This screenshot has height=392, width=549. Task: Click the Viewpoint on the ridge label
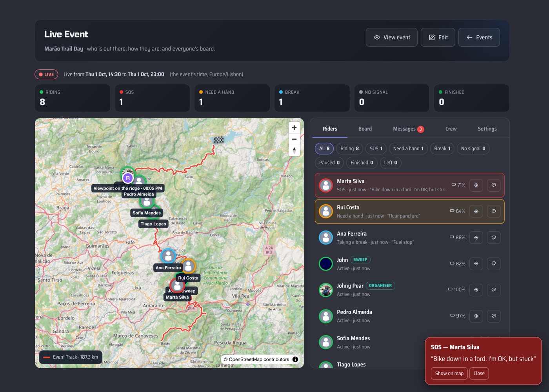128,188
